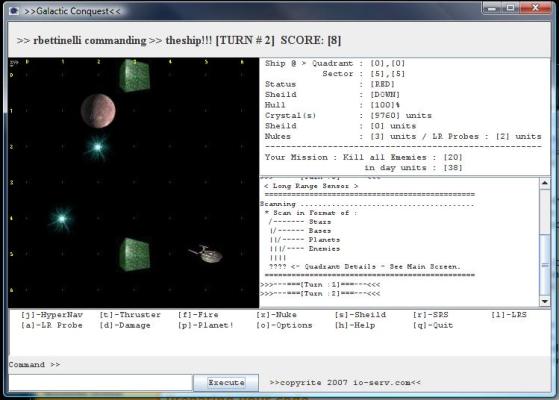Screen dimensions: 559x400
Task: Click the Command >> label
Action: pos(34,365)
